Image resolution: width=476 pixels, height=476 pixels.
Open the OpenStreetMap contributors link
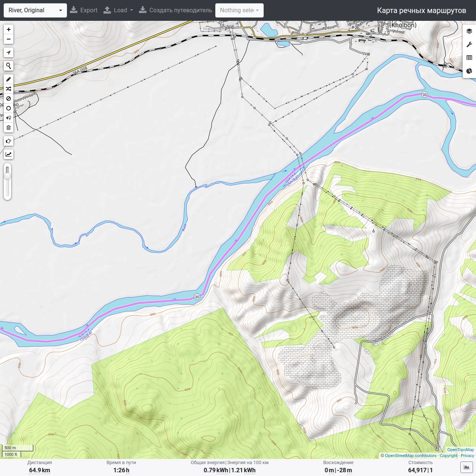click(x=411, y=456)
